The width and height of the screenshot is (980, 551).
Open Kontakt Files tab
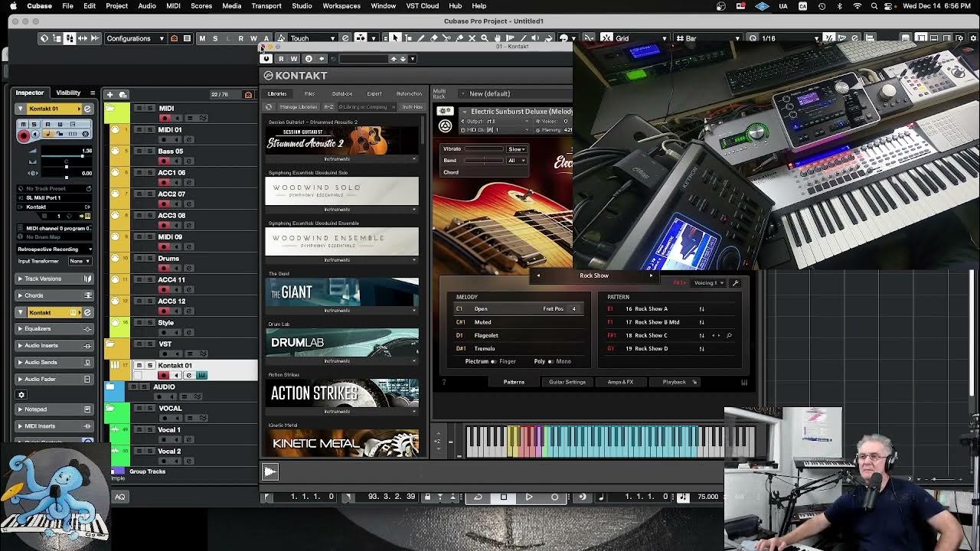tap(309, 93)
